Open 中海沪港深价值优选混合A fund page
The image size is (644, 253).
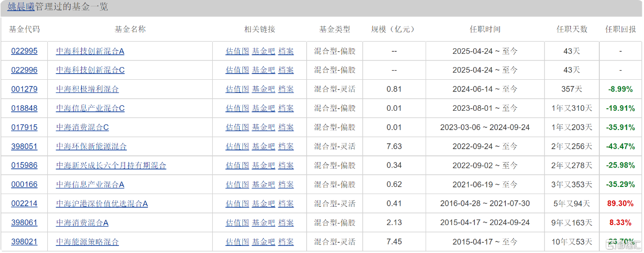coord(102,204)
